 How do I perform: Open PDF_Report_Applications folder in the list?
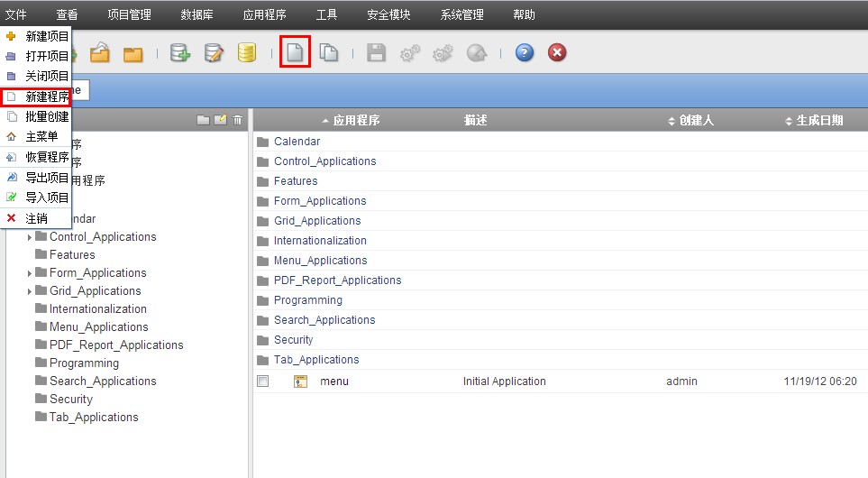click(338, 280)
